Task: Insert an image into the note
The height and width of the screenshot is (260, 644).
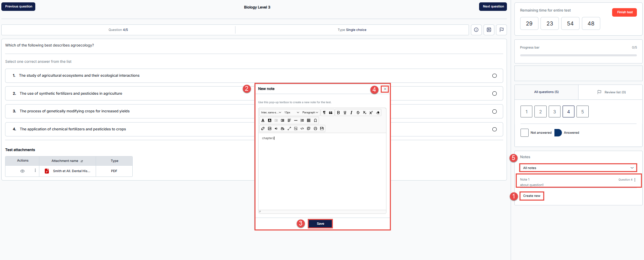Action: click(269, 129)
